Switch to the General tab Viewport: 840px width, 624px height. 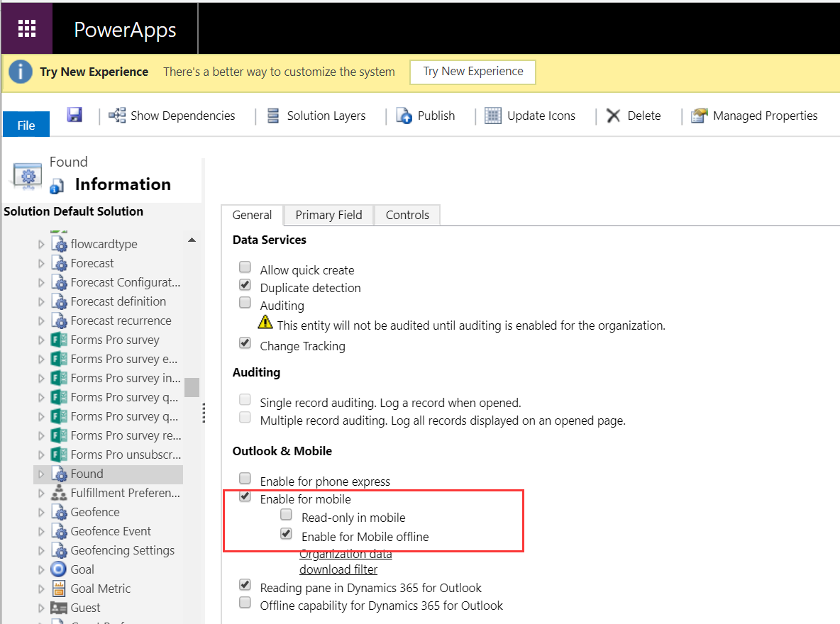(252, 215)
